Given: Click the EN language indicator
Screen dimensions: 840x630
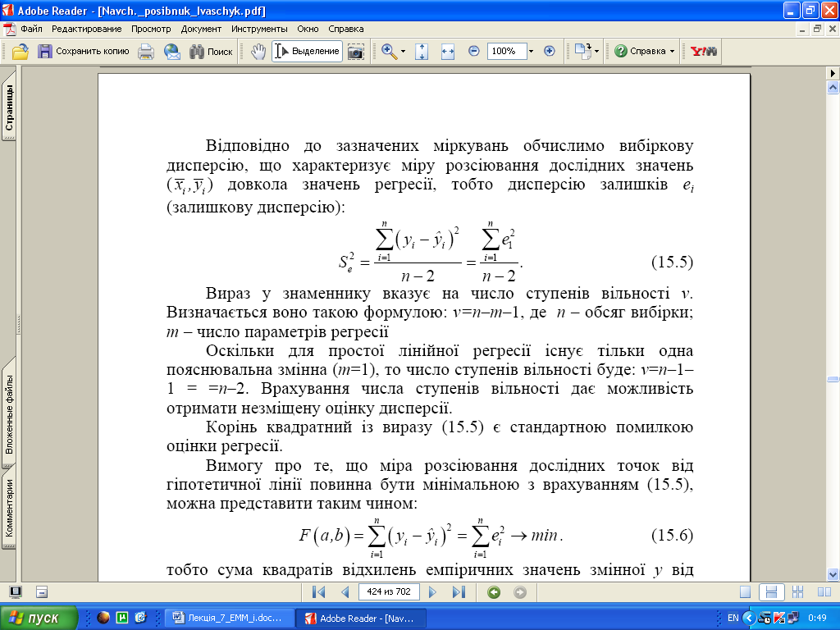Looking at the screenshot, I should pyautogui.click(x=733, y=619).
